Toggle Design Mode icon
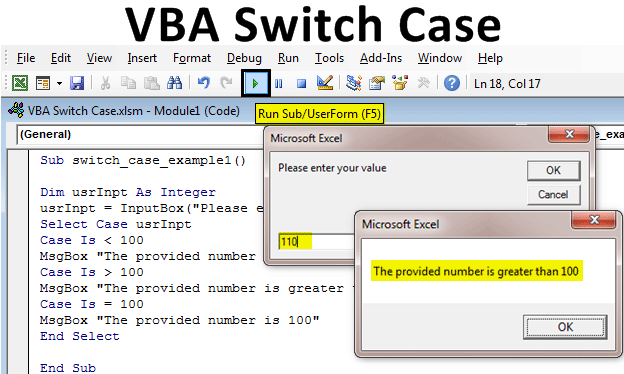 325,83
